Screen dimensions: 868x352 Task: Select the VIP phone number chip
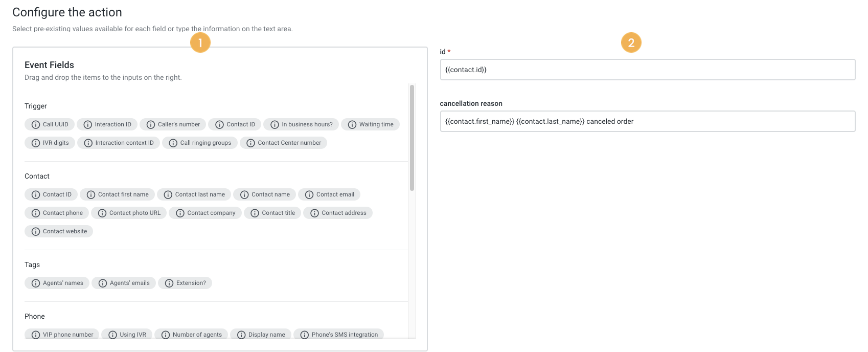[62, 334]
